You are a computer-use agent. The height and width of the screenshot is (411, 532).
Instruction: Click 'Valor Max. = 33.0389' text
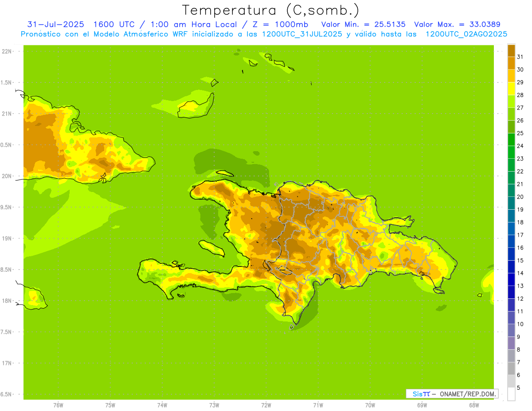point(457,24)
